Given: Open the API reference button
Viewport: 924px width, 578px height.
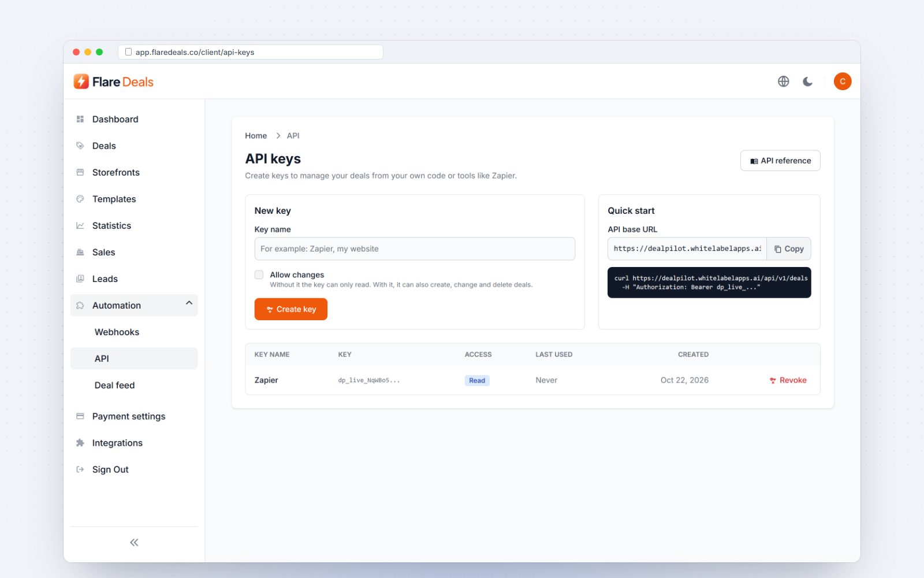Looking at the screenshot, I should [x=780, y=161].
